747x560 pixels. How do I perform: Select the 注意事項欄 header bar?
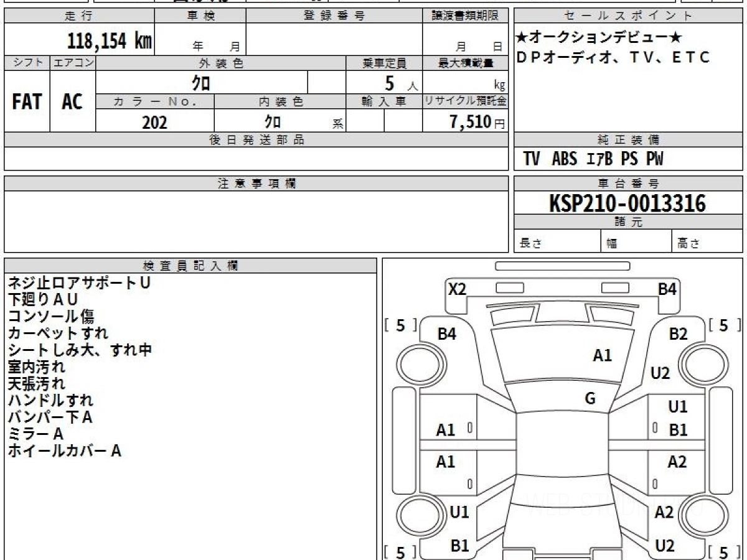tap(256, 184)
